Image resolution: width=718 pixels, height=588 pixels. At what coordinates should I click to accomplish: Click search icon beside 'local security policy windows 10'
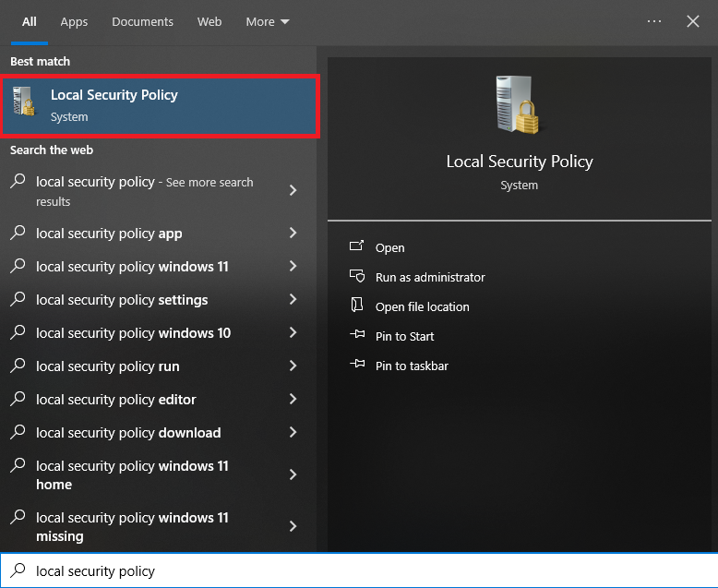[18, 332]
